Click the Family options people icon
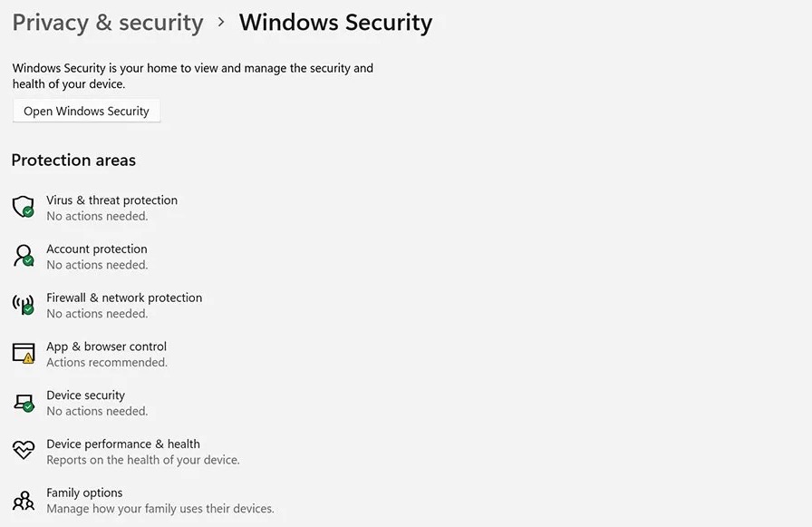 (24, 501)
